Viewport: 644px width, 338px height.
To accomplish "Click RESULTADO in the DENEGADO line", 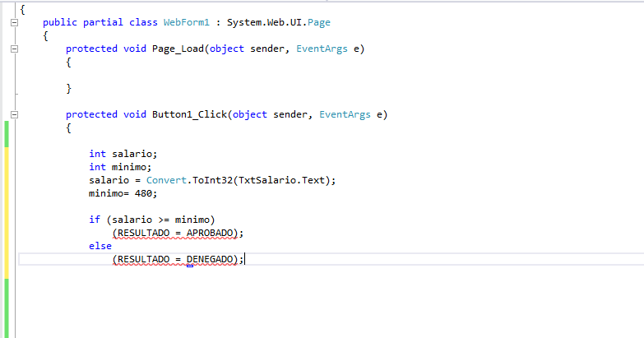I will coord(143,259).
